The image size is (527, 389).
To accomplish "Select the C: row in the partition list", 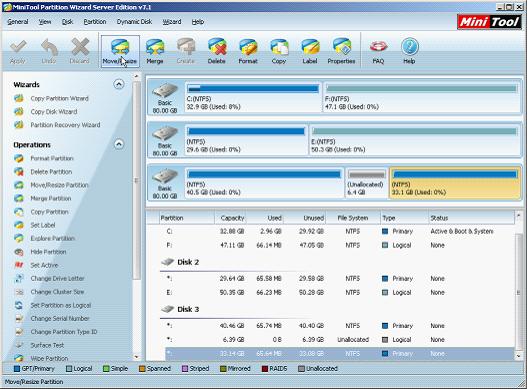I will (x=337, y=232).
